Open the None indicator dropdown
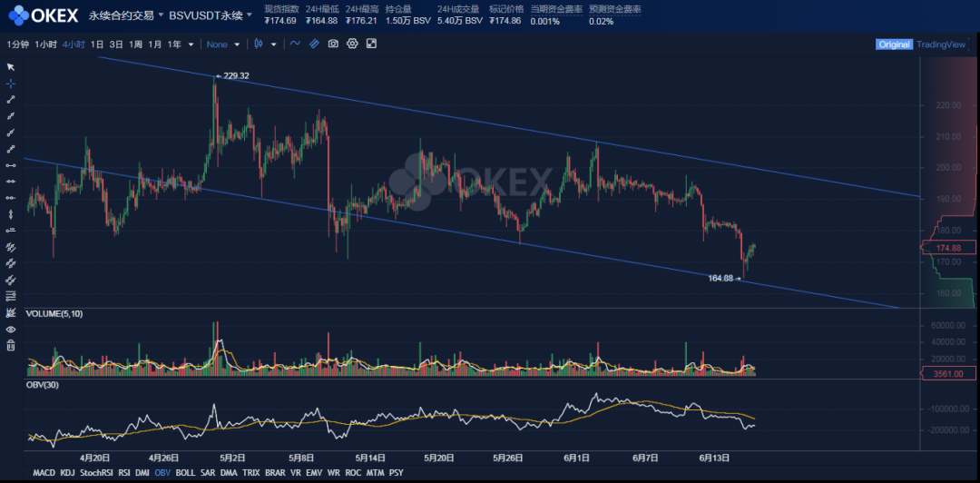The image size is (980, 483). tap(223, 44)
